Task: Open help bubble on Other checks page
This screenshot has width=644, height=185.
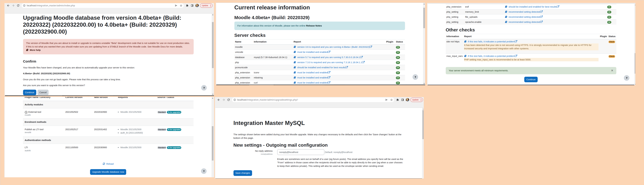Action: click(626, 78)
